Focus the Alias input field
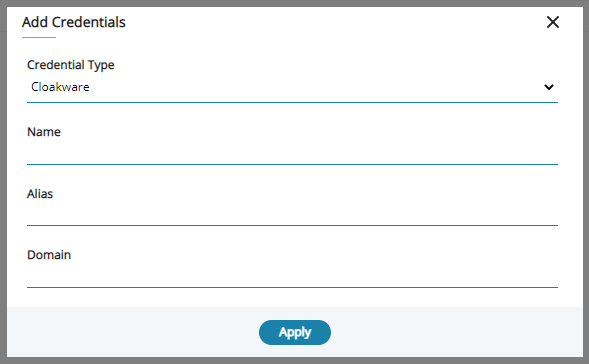The image size is (589, 364). pos(292,214)
